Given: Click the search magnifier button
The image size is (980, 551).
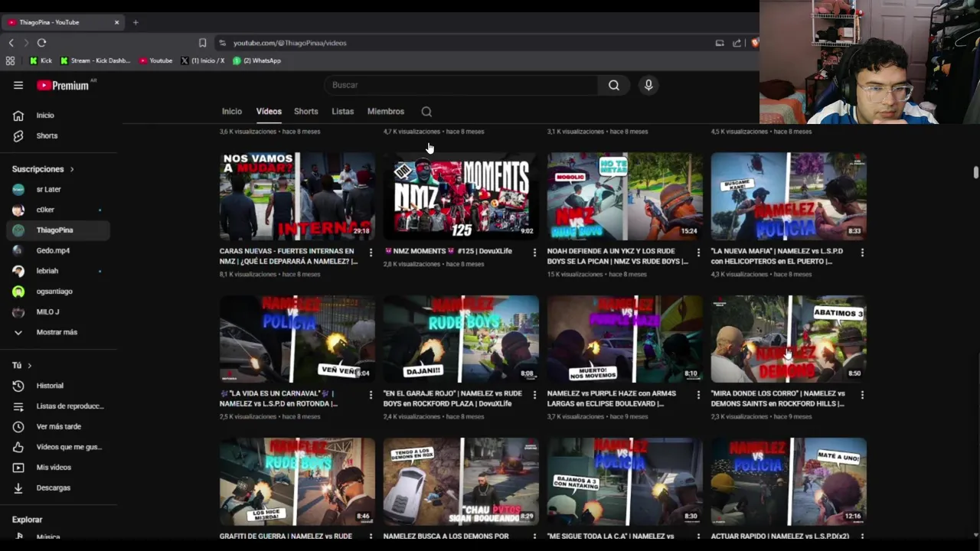Looking at the screenshot, I should pyautogui.click(x=613, y=85).
